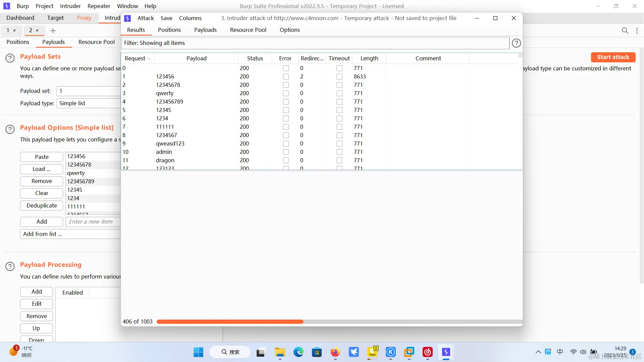This screenshot has width=644, height=362.
Task: Add a new Intruder tab with plus icon
Action: (53, 31)
